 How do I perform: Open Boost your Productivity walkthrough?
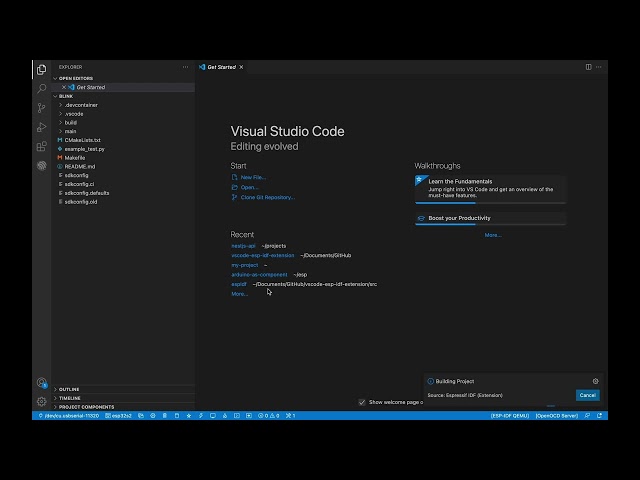[x=490, y=218]
